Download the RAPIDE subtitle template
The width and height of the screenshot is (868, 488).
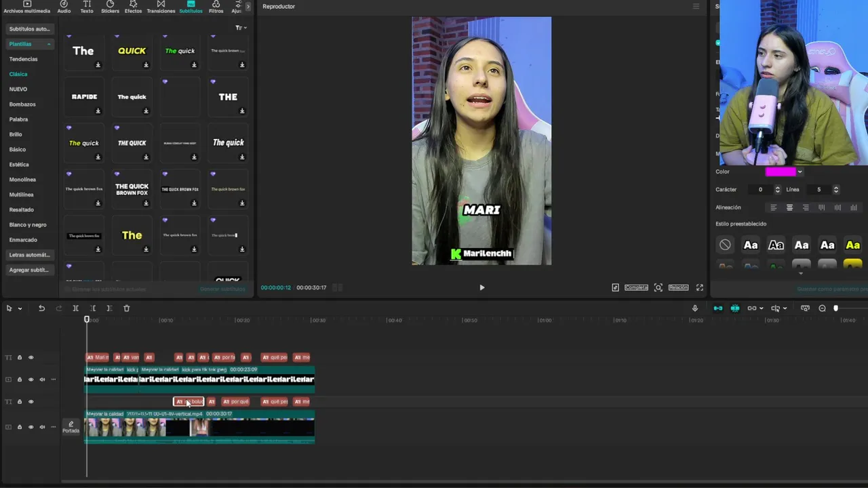[x=98, y=111]
